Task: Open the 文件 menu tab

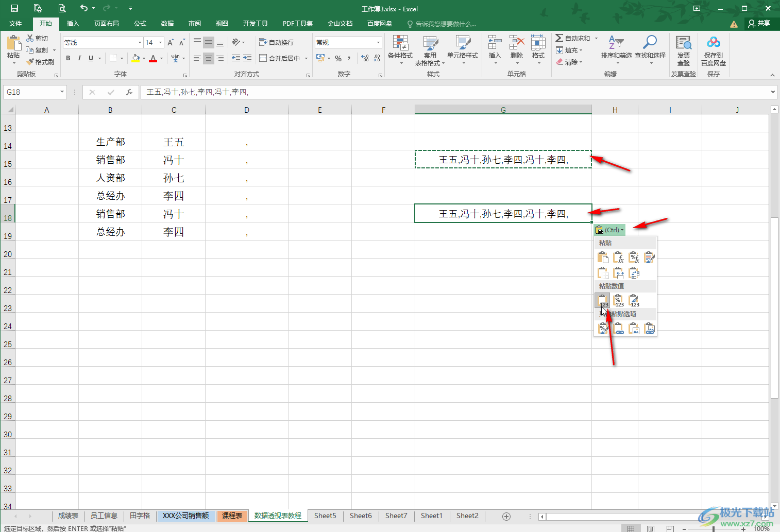Action: pyautogui.click(x=15, y=24)
